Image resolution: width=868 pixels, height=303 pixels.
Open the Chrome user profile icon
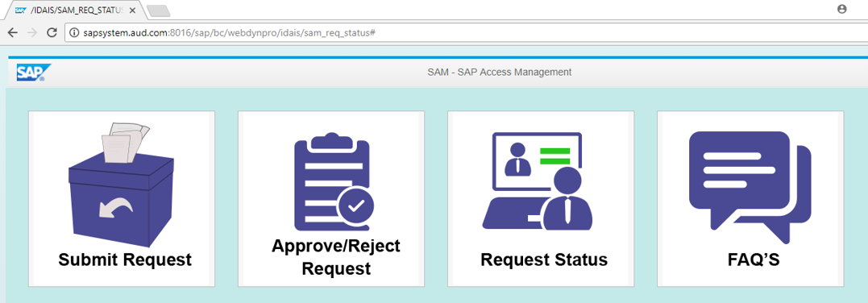(842, 9)
